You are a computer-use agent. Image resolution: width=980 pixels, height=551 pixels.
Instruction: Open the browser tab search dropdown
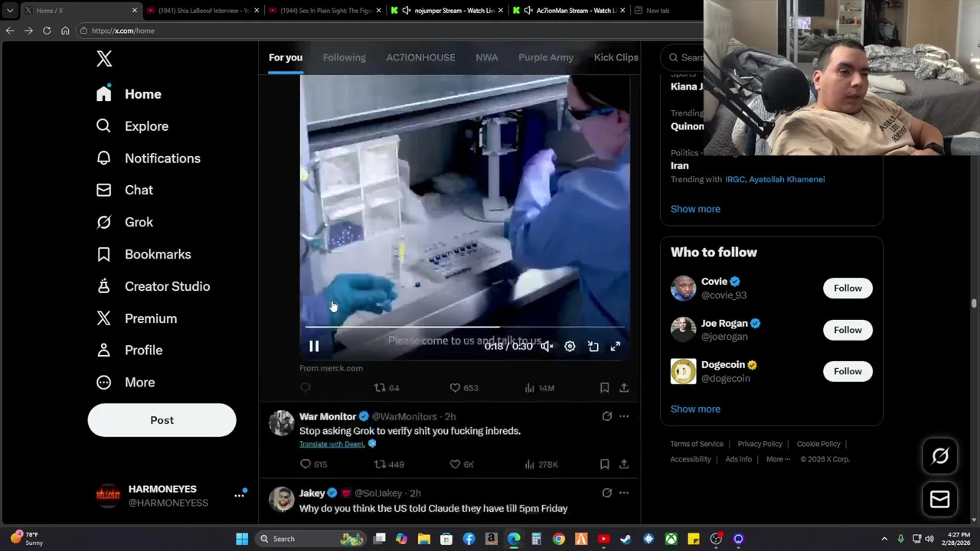click(9, 11)
